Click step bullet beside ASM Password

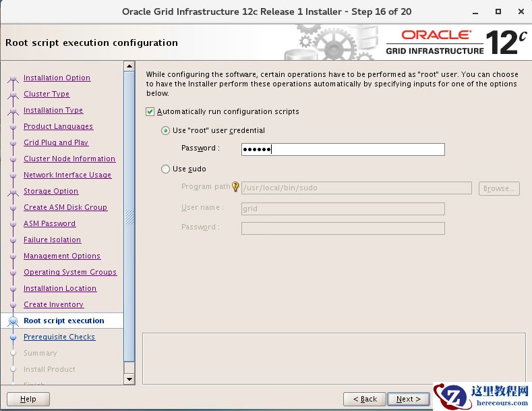[x=13, y=224]
